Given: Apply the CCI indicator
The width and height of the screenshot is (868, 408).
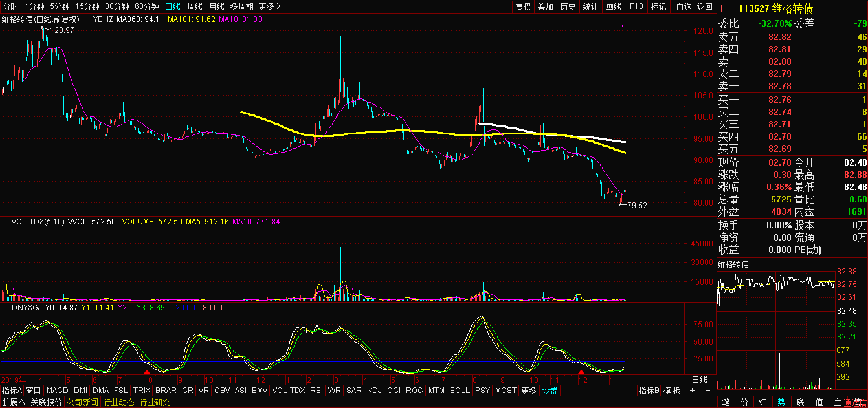Looking at the screenshot, I should point(394,391).
